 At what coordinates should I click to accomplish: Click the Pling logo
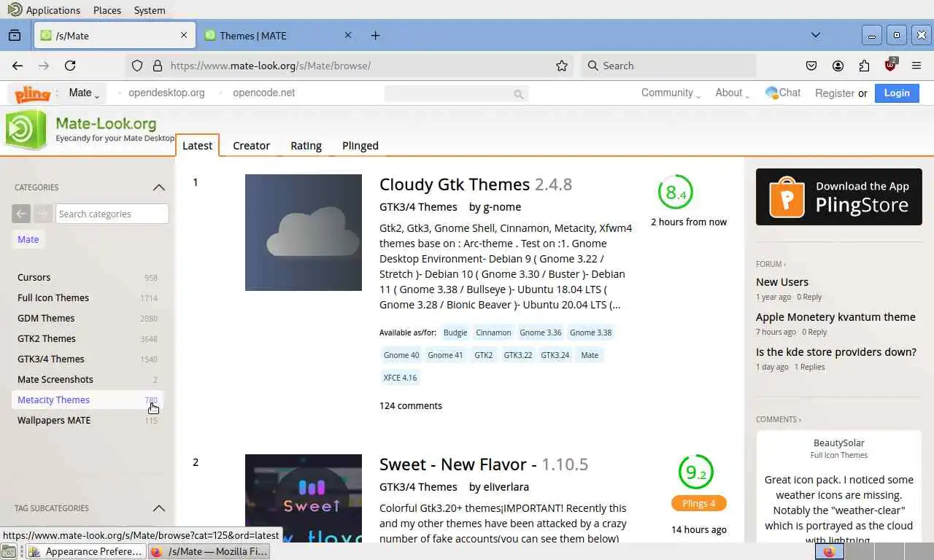point(33,93)
